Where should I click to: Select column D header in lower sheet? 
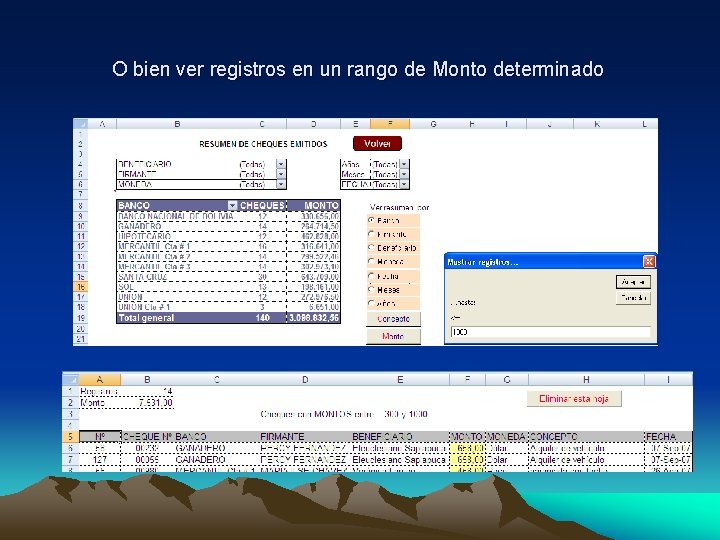(305, 380)
